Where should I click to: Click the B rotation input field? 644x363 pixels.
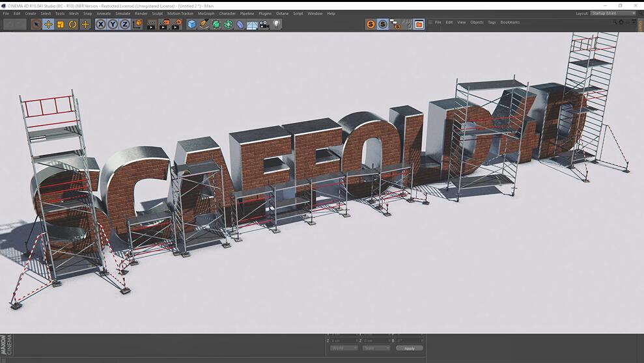pyautogui.click(x=409, y=341)
